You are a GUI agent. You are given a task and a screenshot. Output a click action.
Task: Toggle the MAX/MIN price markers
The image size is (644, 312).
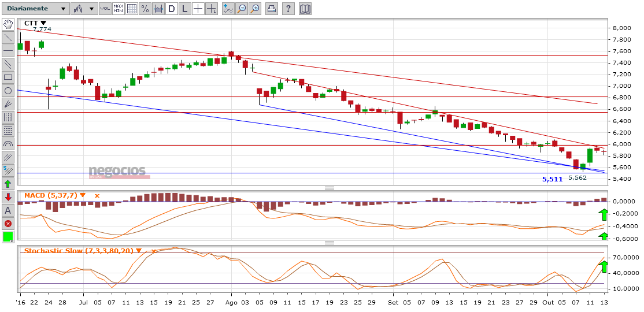coord(119,9)
